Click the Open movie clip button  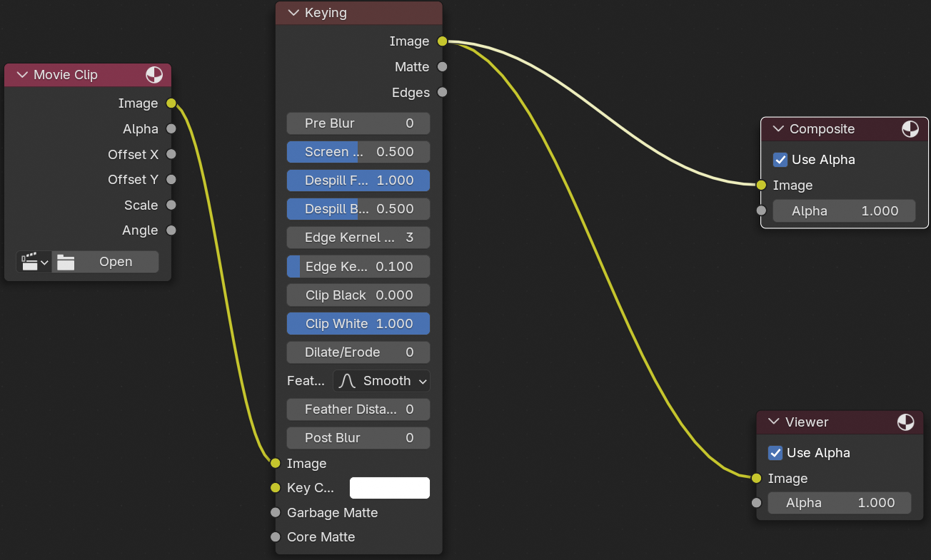click(x=115, y=262)
